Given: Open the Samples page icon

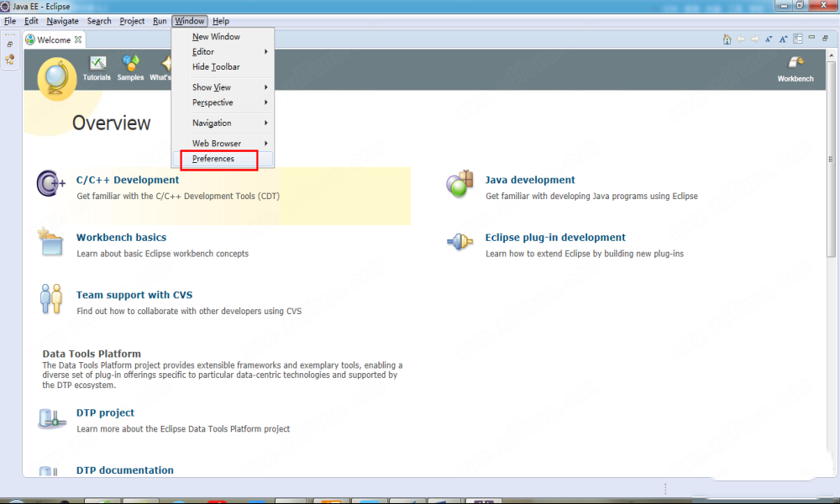Looking at the screenshot, I should 130,64.
